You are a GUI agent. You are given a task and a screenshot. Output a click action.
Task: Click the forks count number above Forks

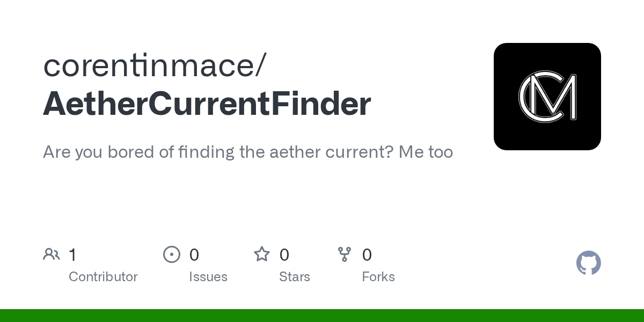coord(367,254)
